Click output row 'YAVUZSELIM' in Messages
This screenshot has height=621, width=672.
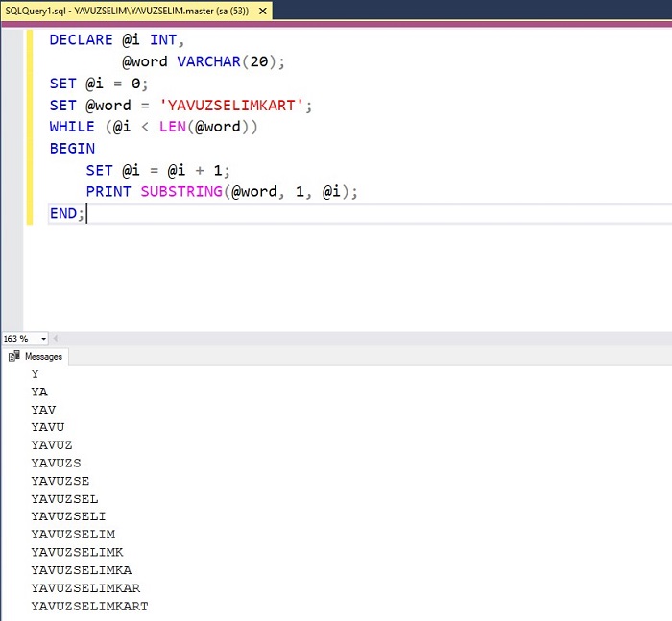pos(73,535)
